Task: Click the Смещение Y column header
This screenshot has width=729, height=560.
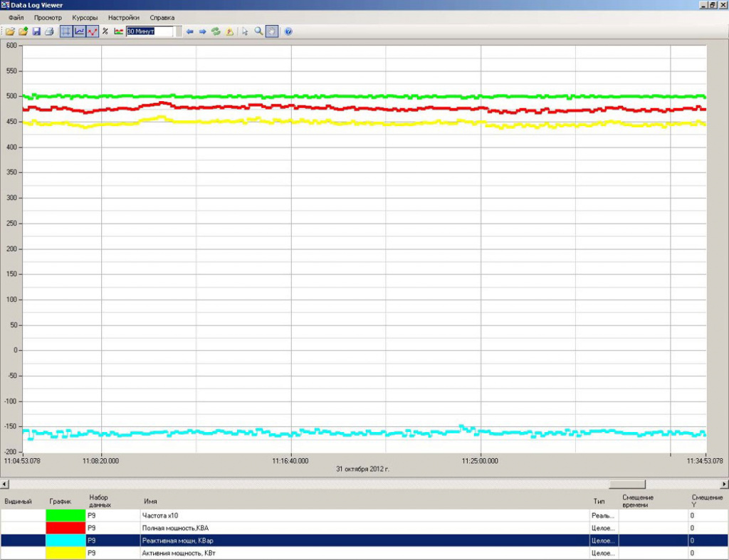Action: click(x=707, y=501)
